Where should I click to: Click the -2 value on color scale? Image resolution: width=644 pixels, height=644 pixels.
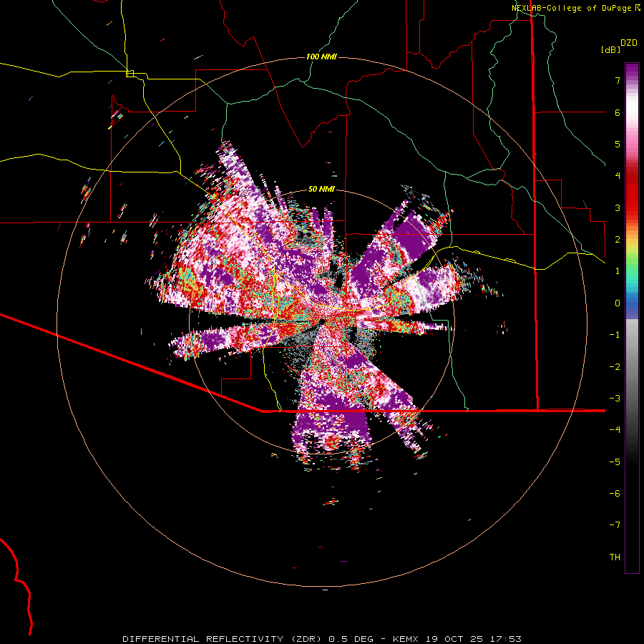[615, 367]
